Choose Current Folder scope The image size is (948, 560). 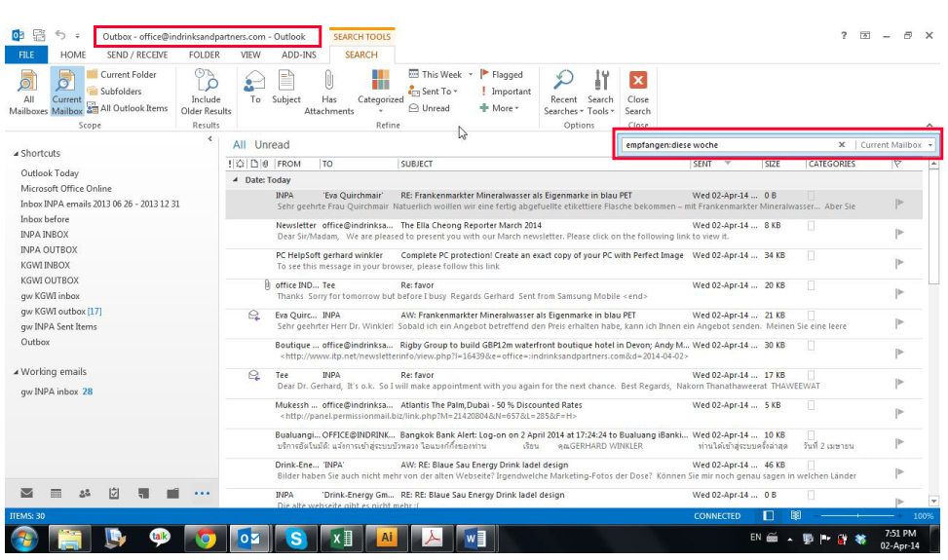[122, 74]
